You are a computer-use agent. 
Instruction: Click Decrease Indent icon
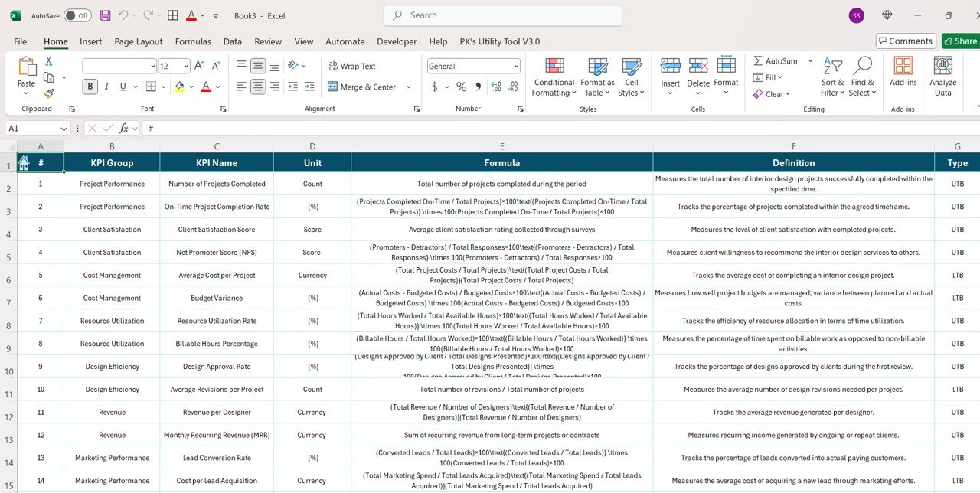(x=294, y=87)
